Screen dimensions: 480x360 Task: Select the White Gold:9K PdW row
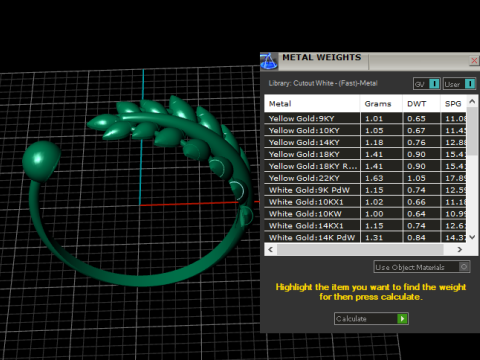coord(365,190)
